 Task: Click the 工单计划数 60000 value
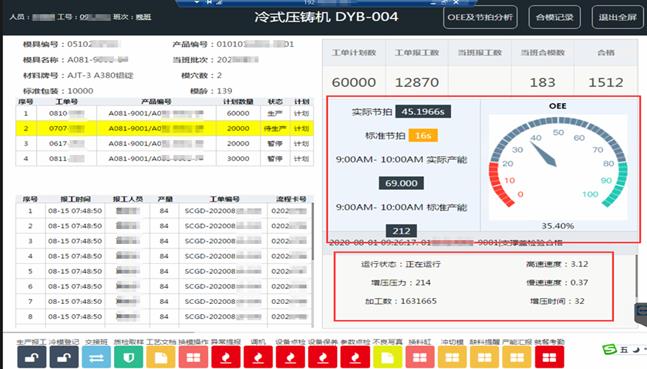[354, 82]
